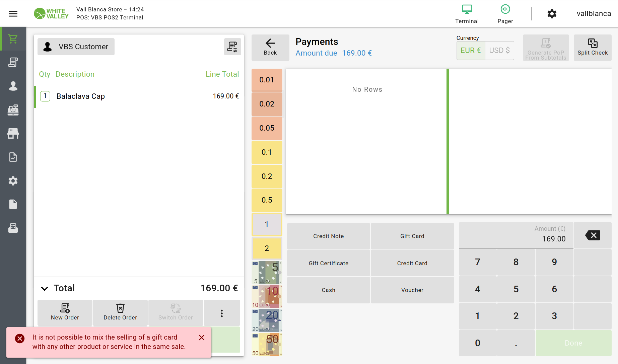
Task: Delete the current order
Action: (x=120, y=313)
